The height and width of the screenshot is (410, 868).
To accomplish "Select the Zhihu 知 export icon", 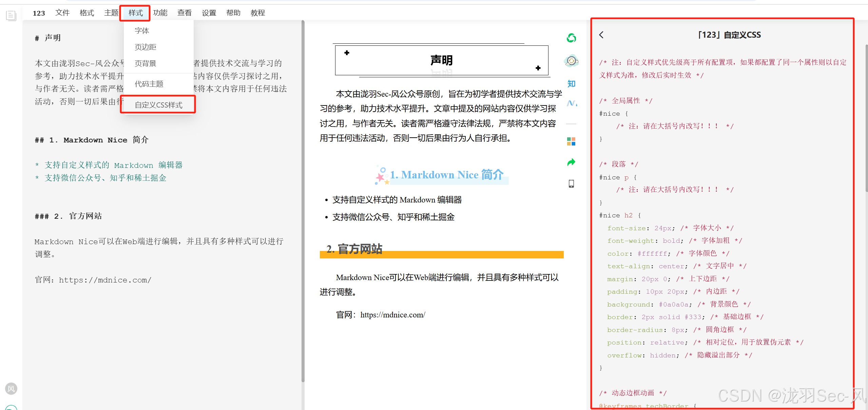I will click(571, 84).
